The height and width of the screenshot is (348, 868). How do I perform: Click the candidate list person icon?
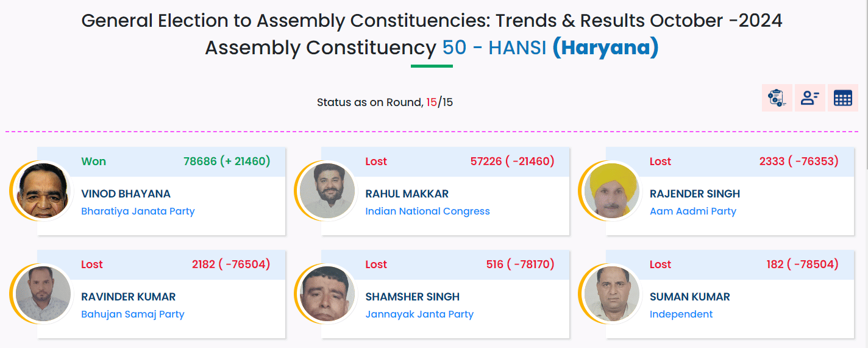tap(809, 98)
